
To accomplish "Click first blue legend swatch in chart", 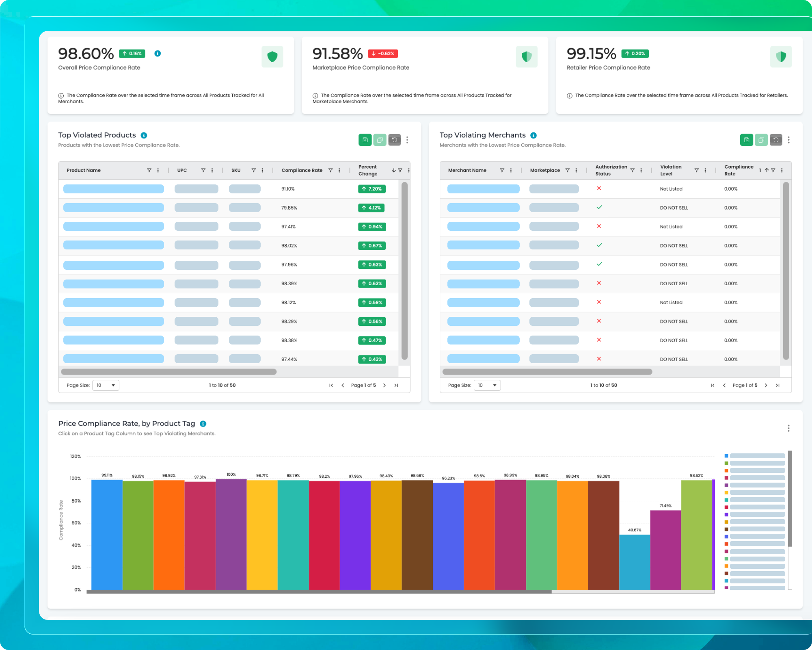I will point(726,456).
